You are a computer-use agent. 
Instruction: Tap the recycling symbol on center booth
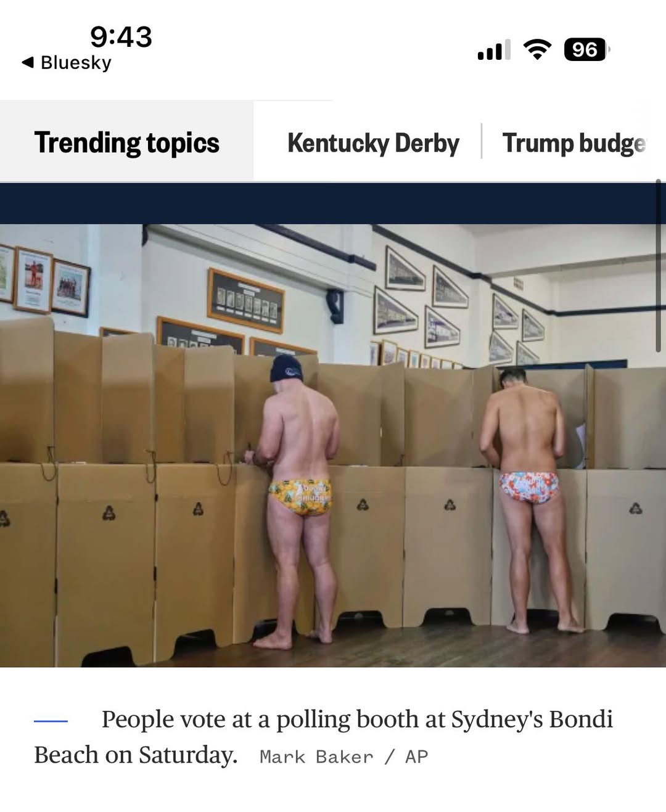point(363,504)
